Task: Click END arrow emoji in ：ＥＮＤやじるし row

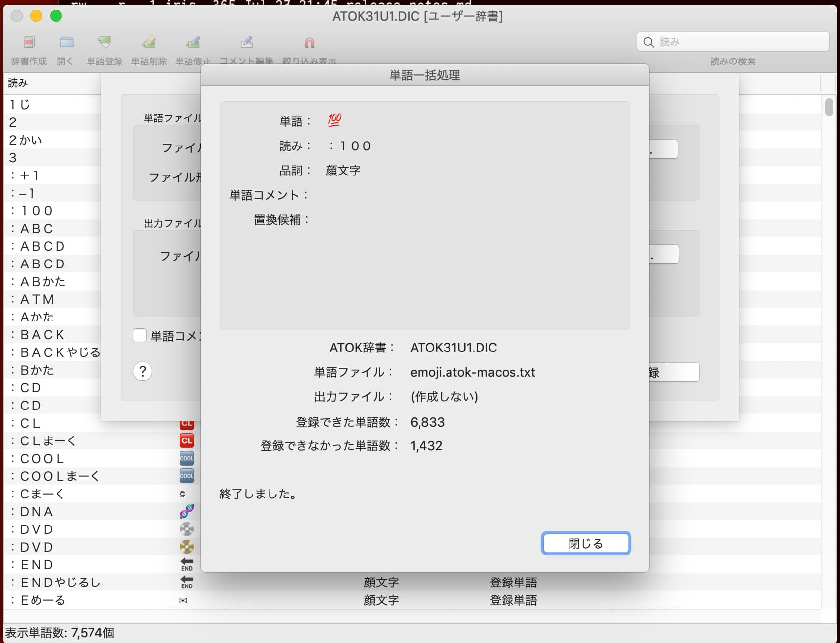Action: point(187,582)
